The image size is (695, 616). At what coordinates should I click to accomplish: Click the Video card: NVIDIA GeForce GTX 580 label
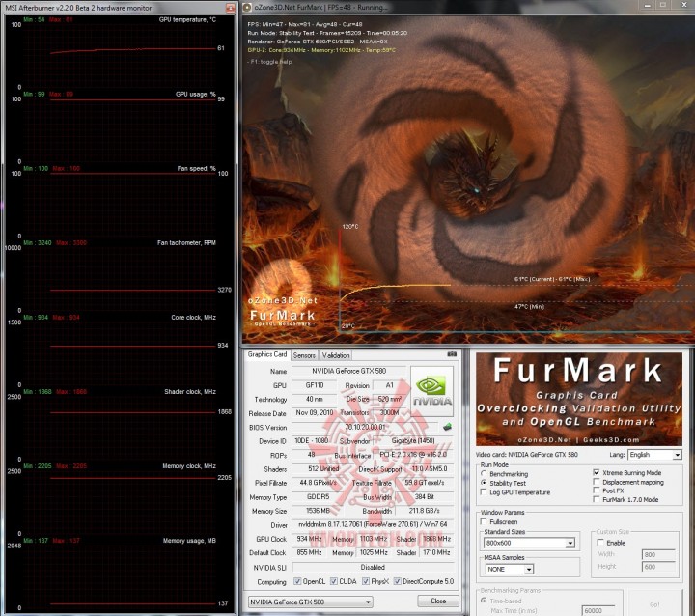click(527, 455)
